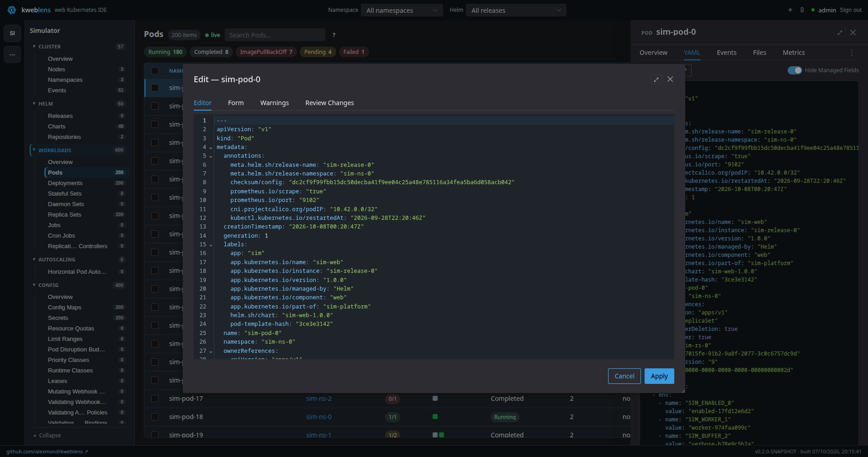Image resolution: width=868 pixels, height=457 pixels.
Task: Switch to the Form tab in the edit dialog
Action: pos(236,103)
